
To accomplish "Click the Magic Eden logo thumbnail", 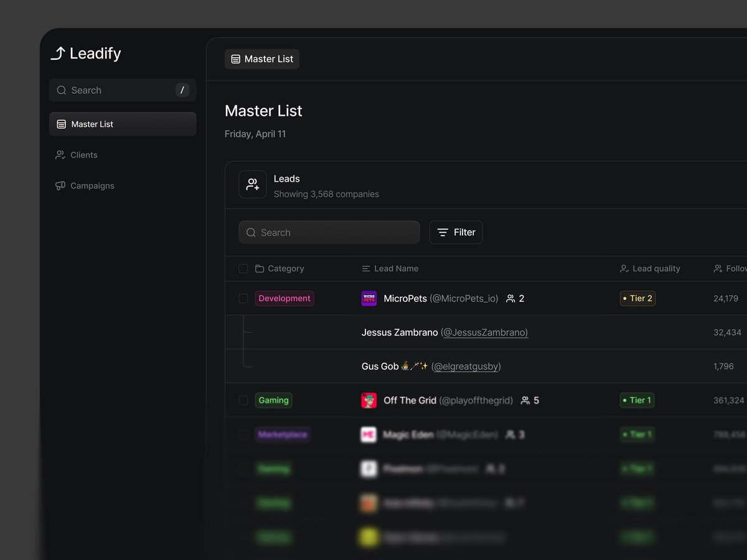I will 369,434.
